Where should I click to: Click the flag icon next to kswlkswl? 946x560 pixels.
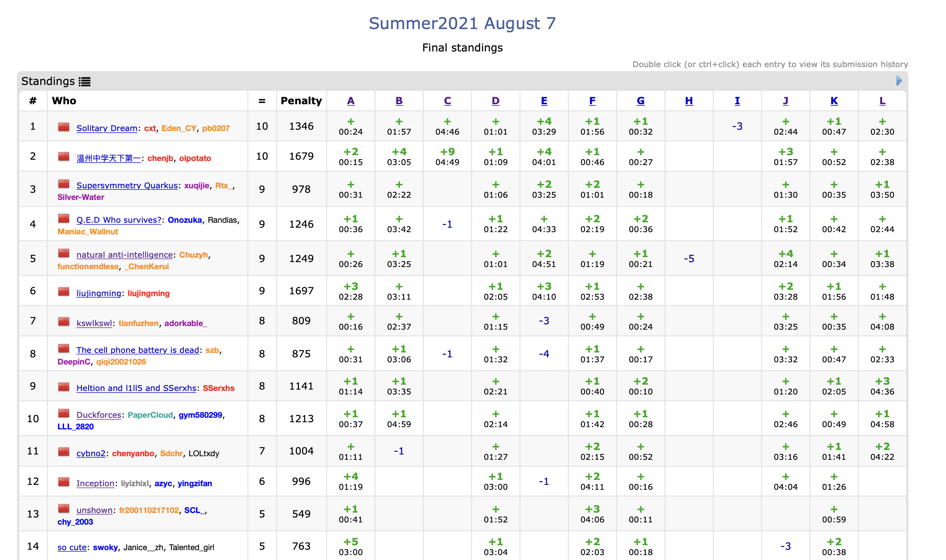pos(64,322)
